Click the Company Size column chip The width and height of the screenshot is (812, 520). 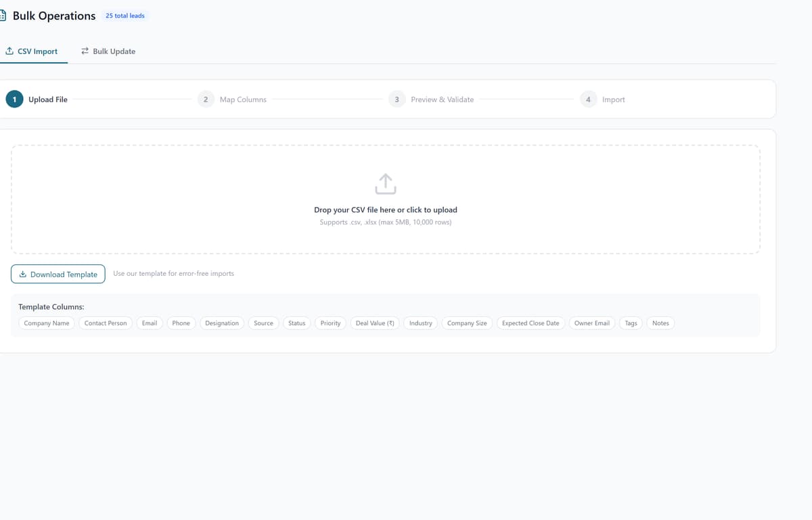(467, 323)
